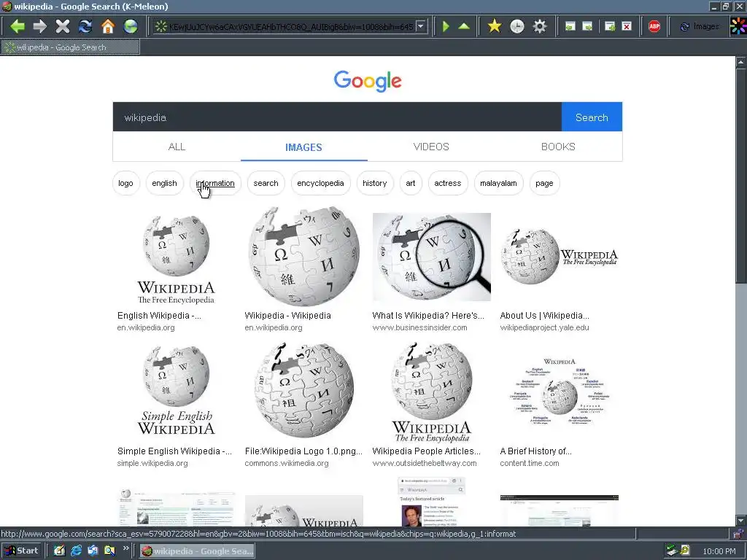
Task: Filter images by 'history' chip
Action: [x=375, y=183]
